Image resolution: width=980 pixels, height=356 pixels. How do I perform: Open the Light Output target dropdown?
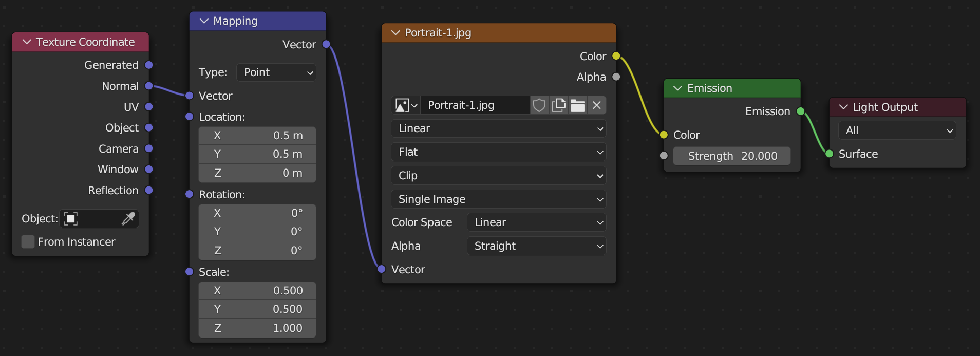[897, 130]
